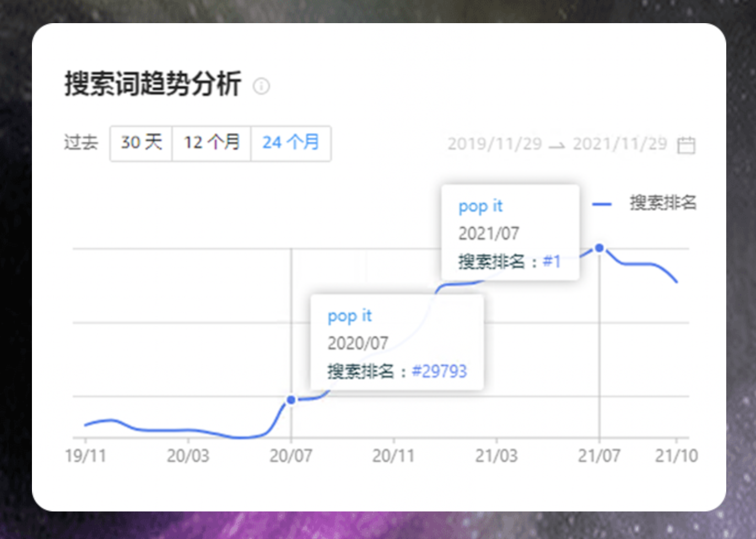Image resolution: width=756 pixels, height=539 pixels.
Task: Open the calendar icon next to the date range
Action: pyautogui.click(x=687, y=144)
